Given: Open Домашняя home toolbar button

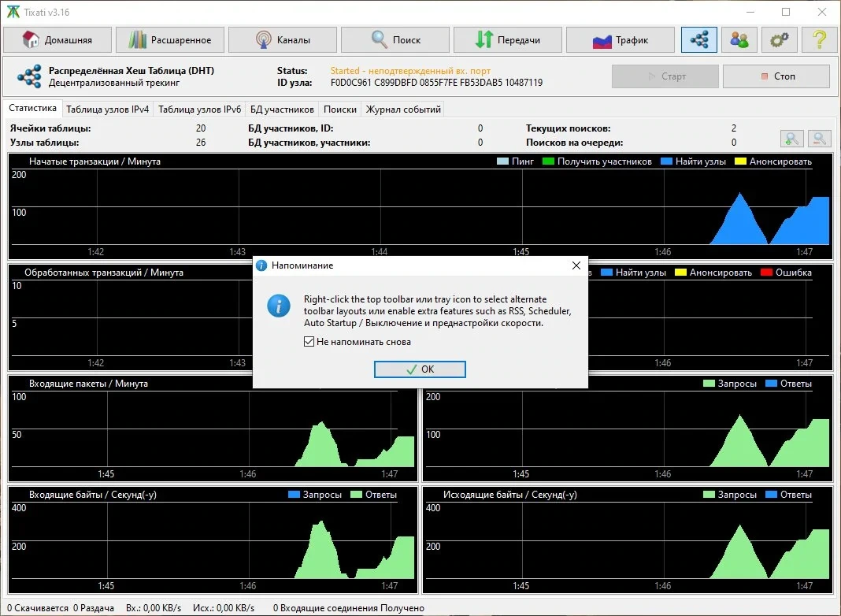Looking at the screenshot, I should (x=57, y=39).
